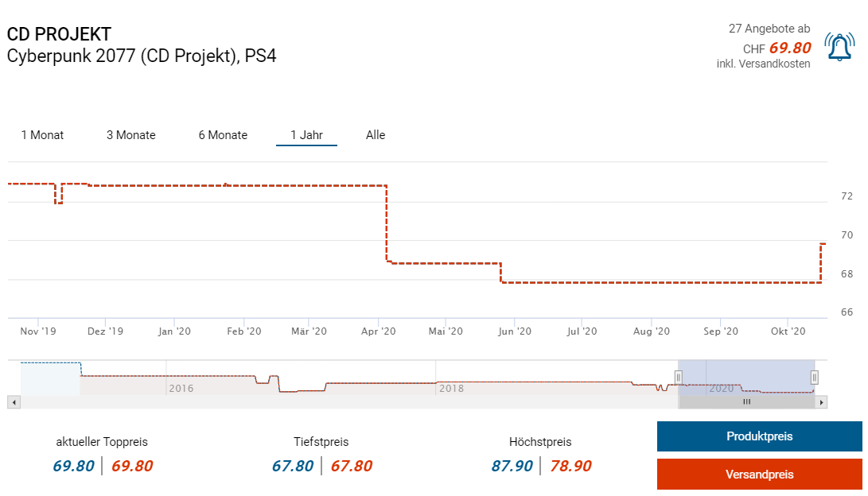868x496 pixels.
Task: Click the price alert bell icon
Action: (839, 47)
